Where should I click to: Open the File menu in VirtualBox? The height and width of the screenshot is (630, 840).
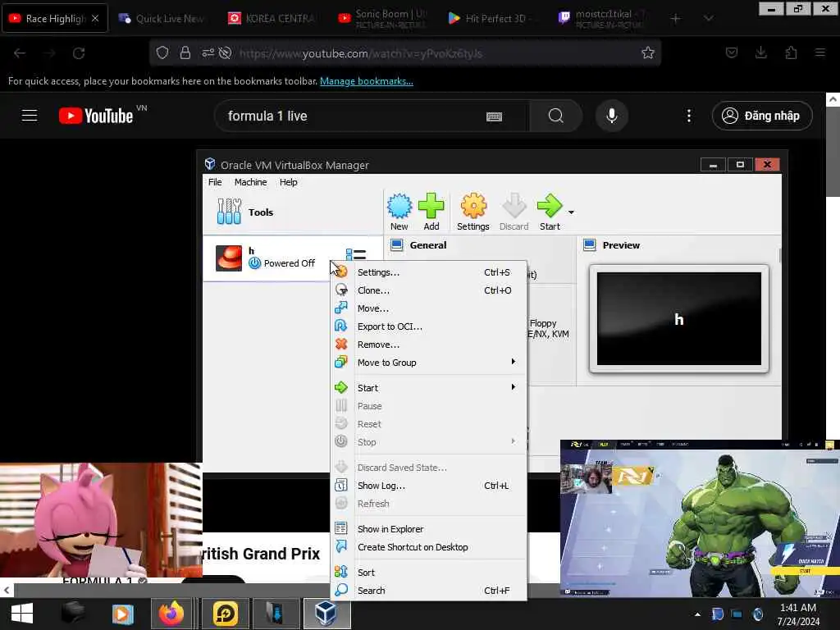215,182
